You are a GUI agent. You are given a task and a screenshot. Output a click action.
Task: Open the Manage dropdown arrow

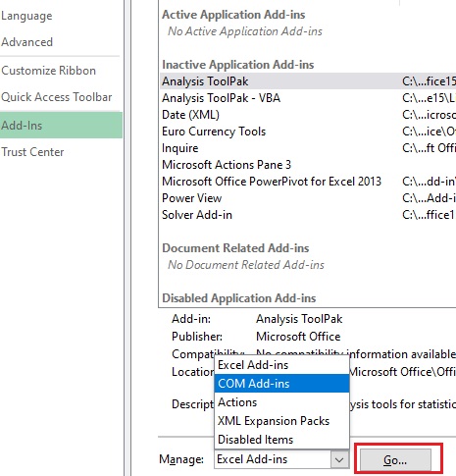point(339,459)
